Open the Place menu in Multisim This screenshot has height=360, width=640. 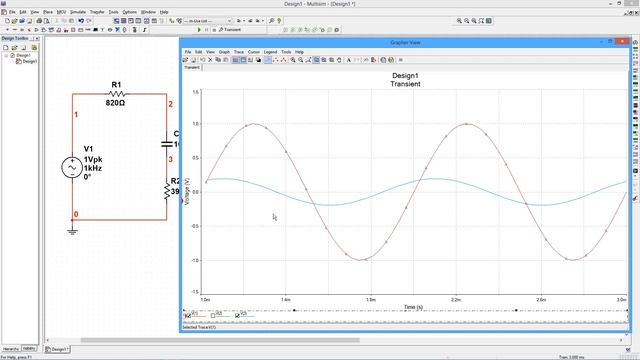tap(48, 12)
